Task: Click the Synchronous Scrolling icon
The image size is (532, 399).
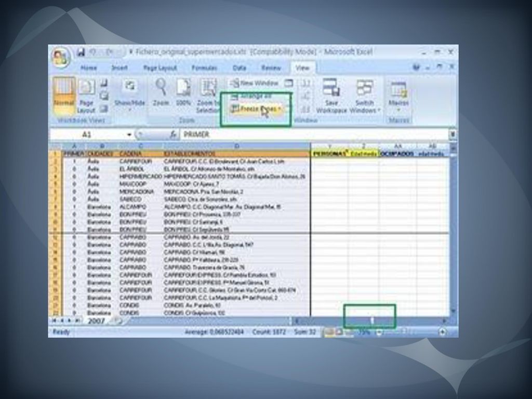Action: [305, 96]
